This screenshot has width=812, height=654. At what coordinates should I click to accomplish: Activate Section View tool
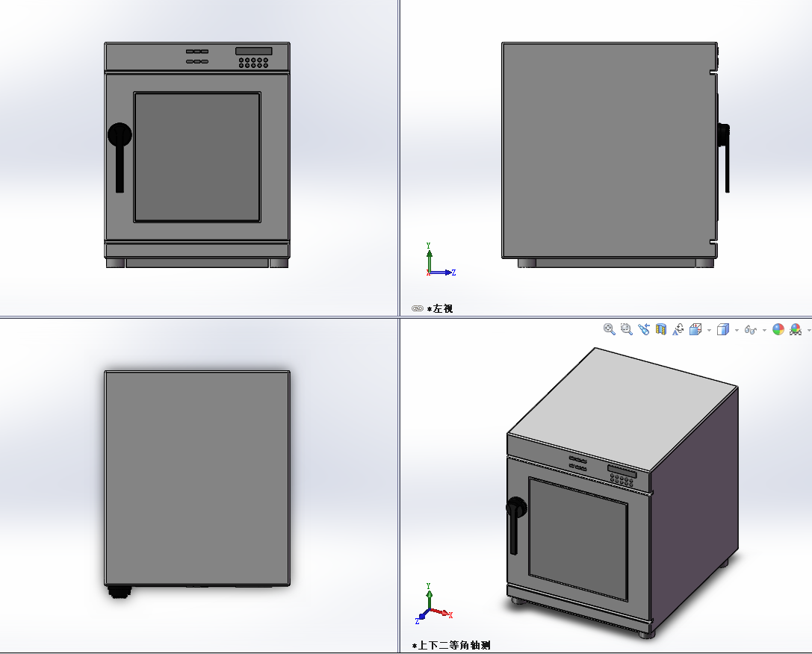[x=661, y=329]
